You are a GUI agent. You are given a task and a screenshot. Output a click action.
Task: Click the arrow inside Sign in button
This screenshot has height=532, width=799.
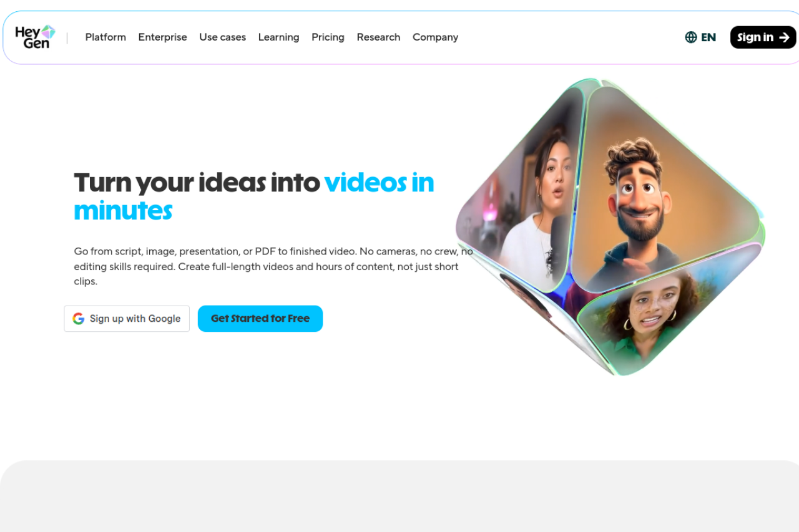(784, 37)
